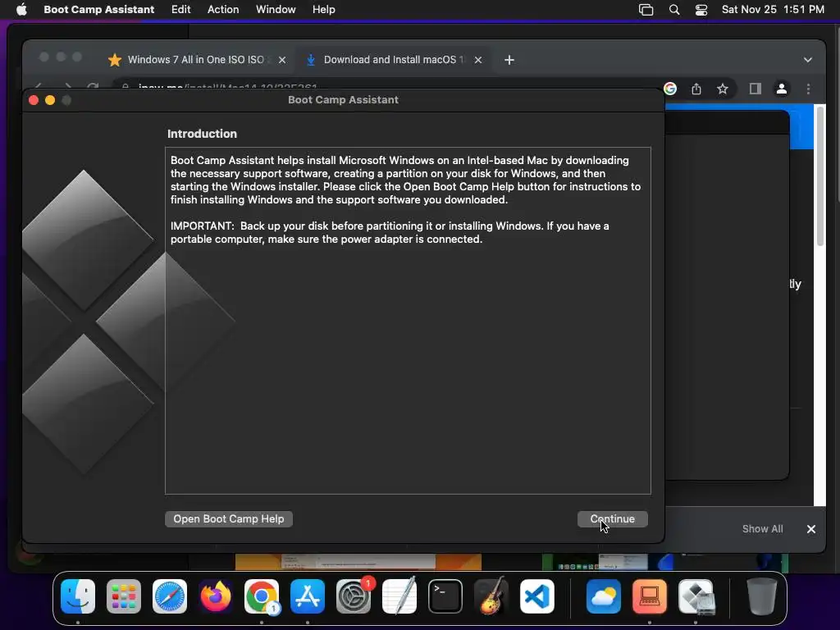Open Boot Camp Help
The height and width of the screenshot is (630, 840).
(x=229, y=518)
